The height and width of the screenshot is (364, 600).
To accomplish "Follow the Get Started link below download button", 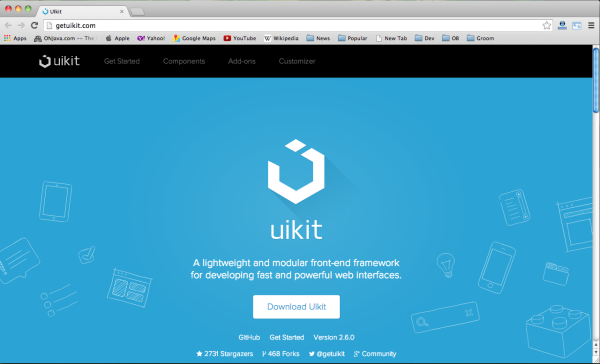I will coord(287,337).
